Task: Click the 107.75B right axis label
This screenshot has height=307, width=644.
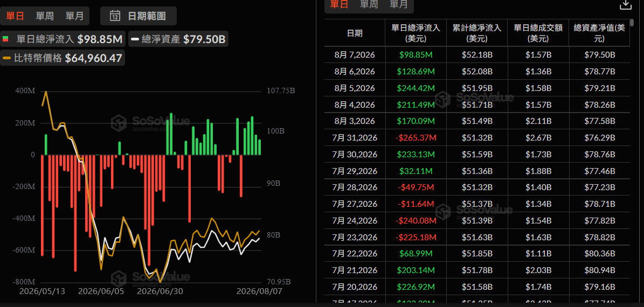Action: coord(280,90)
